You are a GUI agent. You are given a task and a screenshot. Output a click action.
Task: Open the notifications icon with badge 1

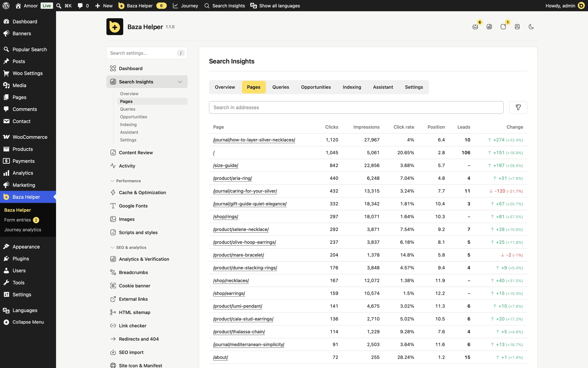pos(503,27)
